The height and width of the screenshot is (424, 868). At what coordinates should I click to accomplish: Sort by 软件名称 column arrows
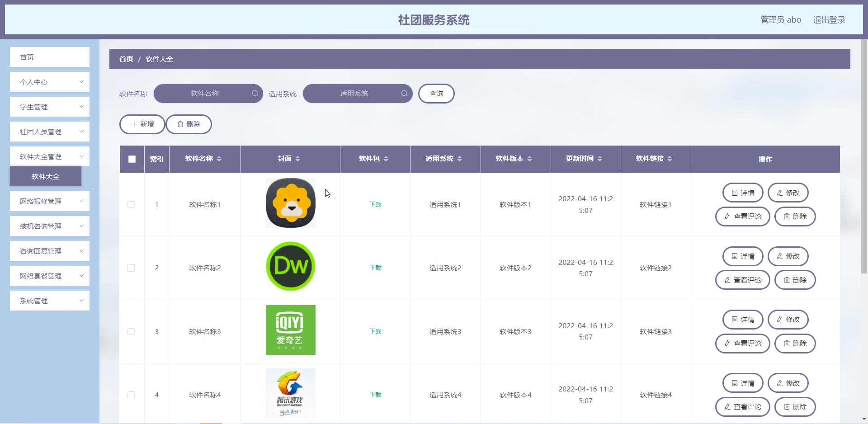219,159
